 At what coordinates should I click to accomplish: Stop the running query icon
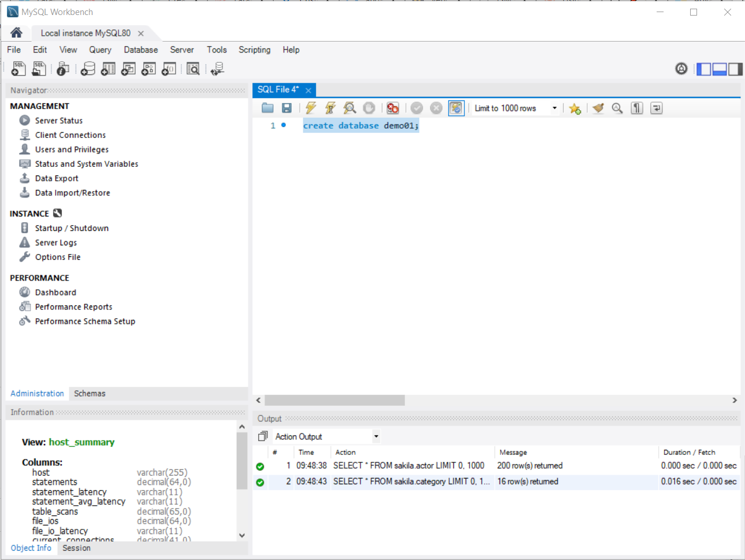(369, 108)
